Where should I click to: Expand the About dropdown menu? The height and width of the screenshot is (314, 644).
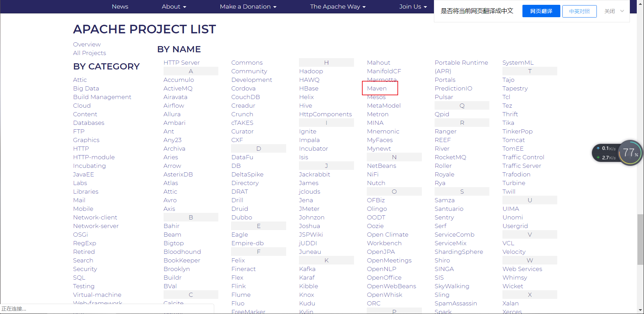(174, 7)
